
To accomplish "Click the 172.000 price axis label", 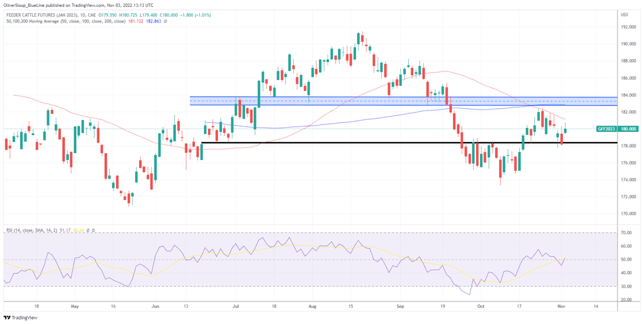I will click(628, 197).
